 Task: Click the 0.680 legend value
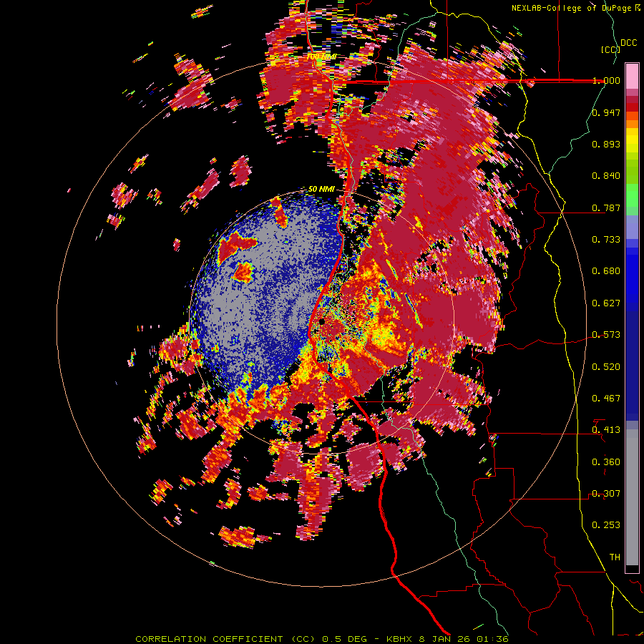coord(606,271)
